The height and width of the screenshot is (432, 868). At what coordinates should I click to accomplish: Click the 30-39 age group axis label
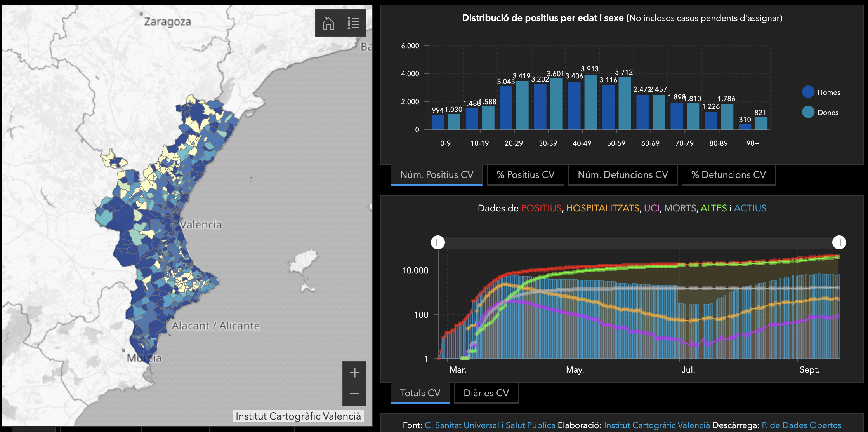click(548, 143)
